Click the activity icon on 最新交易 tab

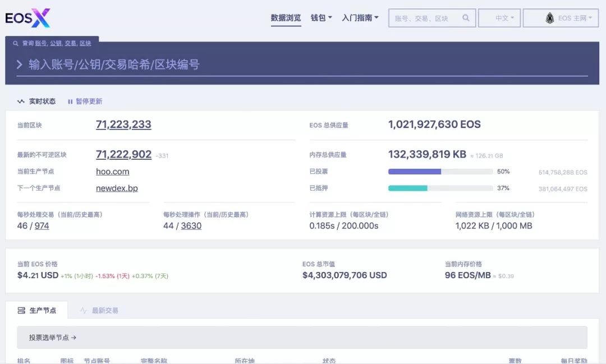(x=83, y=310)
